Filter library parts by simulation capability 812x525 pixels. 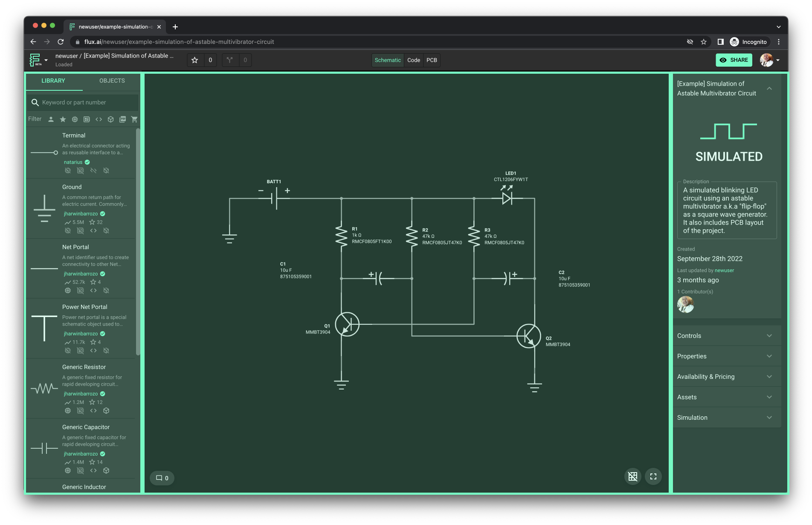(x=75, y=119)
